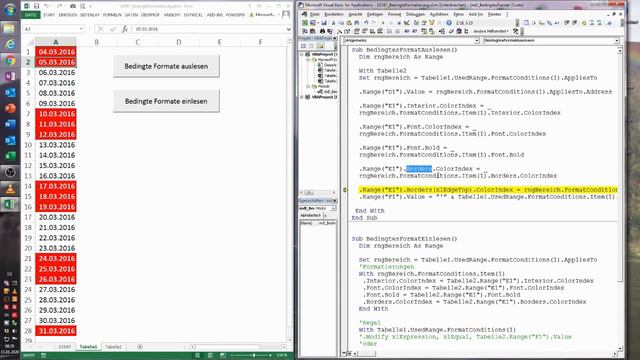Click the VBA toolbar find binoculars icon
The width and height of the screenshot is (640, 360).
coord(357,23)
